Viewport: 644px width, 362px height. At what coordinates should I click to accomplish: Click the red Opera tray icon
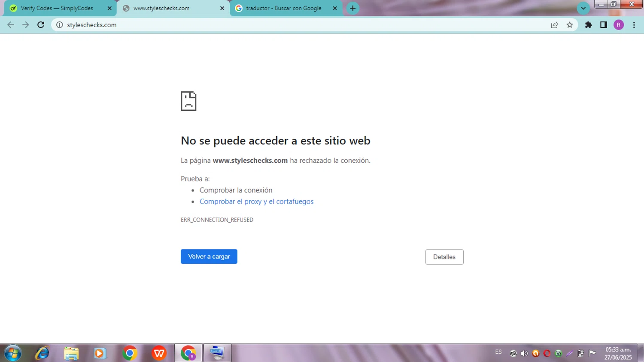(x=547, y=353)
